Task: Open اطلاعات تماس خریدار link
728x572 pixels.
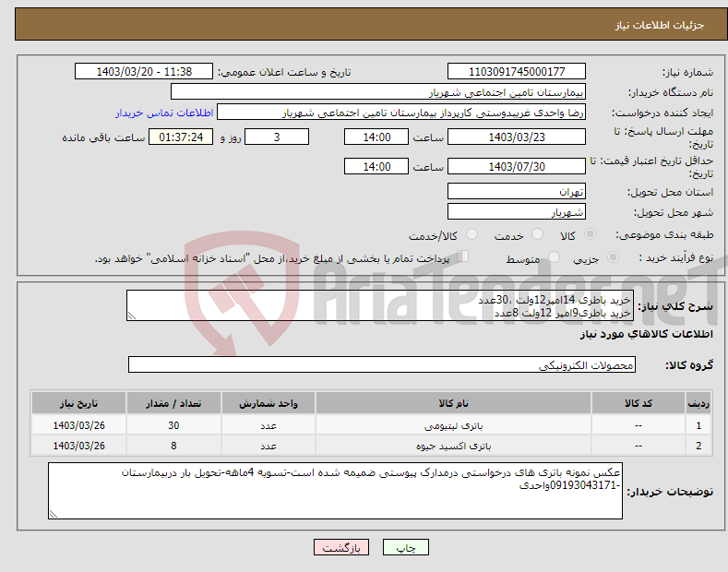Action: coord(164,113)
